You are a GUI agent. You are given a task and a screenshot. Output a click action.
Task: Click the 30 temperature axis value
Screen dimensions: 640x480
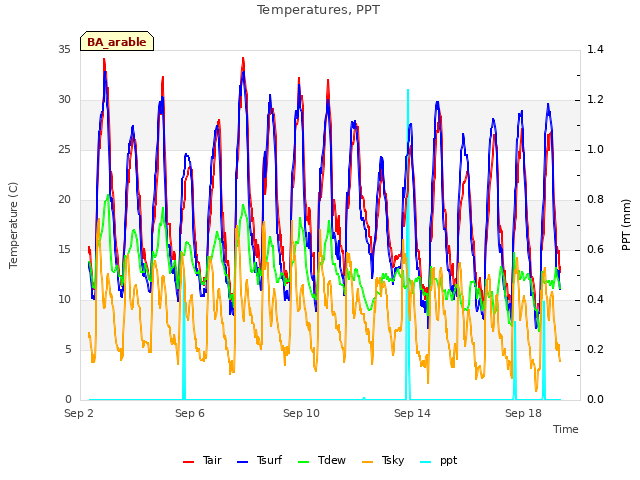click(64, 100)
